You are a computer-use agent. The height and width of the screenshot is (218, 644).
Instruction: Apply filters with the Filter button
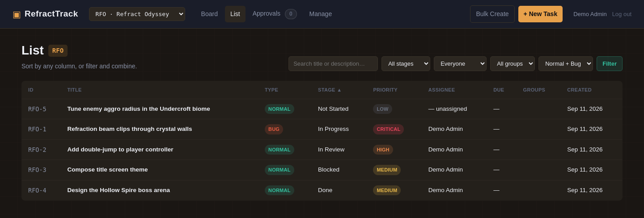click(x=610, y=63)
